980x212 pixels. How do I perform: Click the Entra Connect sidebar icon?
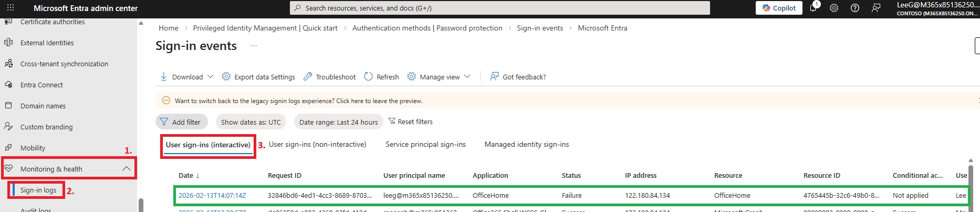[8, 85]
